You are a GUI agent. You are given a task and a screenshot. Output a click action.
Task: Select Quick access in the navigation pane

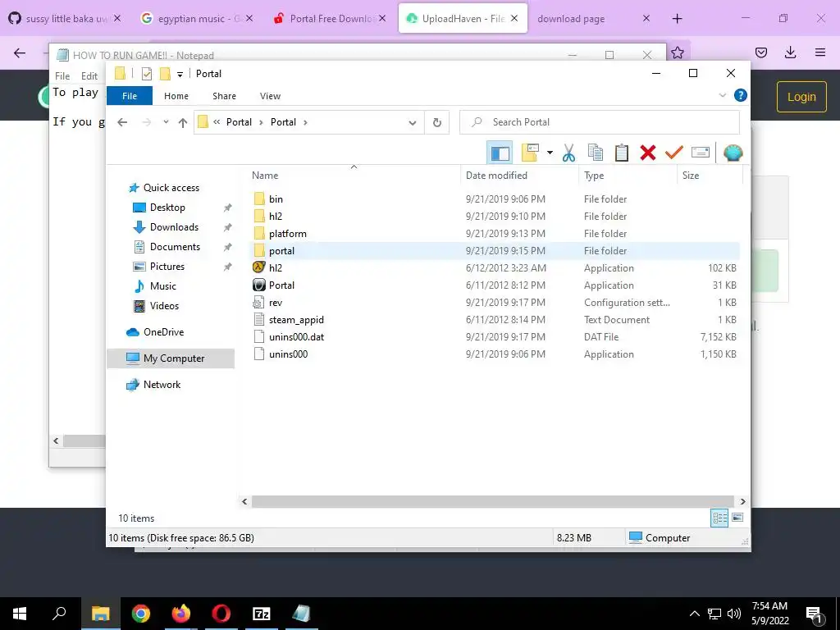pyautogui.click(x=171, y=188)
